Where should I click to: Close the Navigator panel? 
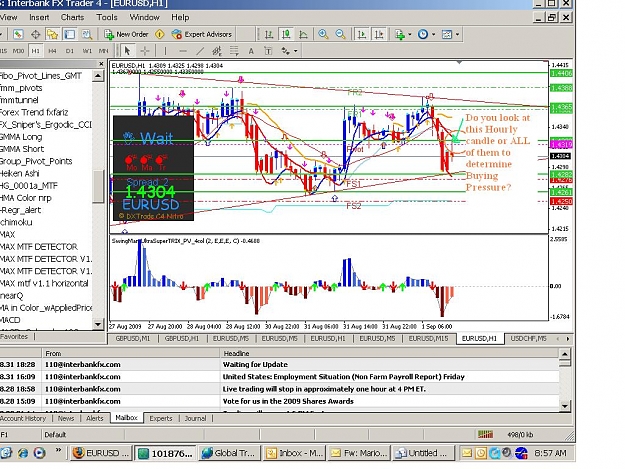[101, 64]
